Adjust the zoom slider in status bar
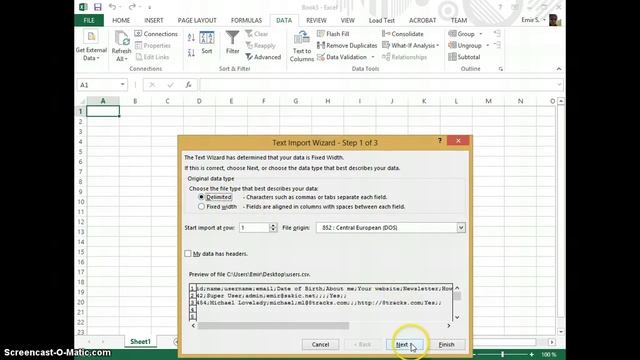 point(502,354)
